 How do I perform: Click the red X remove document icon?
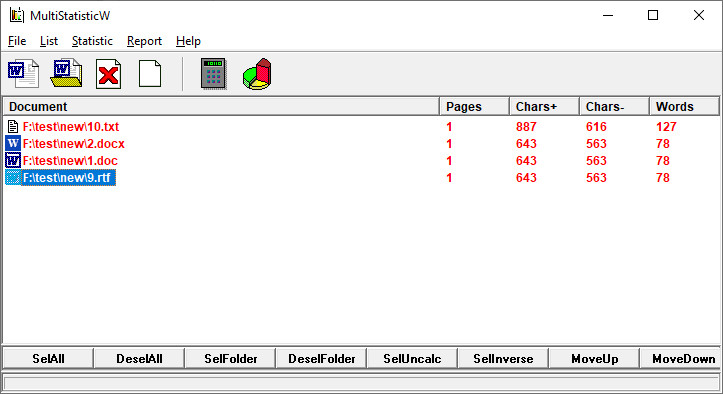(108, 74)
